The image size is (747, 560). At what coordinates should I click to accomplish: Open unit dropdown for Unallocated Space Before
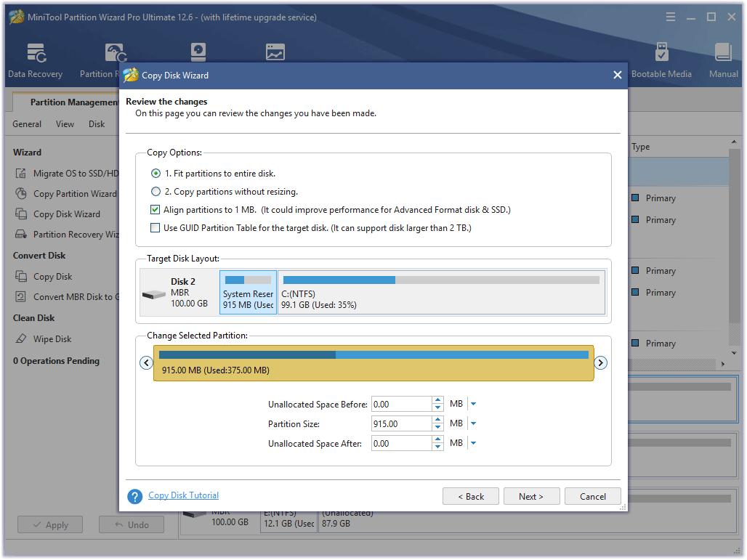tap(473, 404)
